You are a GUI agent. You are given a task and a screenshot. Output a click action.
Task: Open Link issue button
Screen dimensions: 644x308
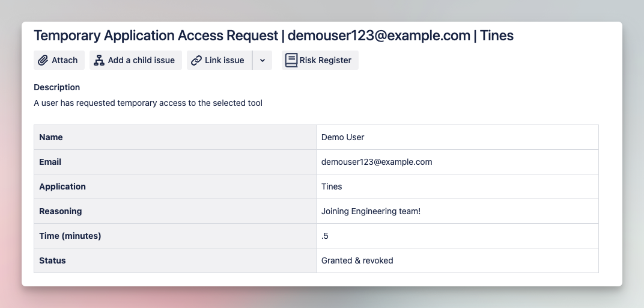click(219, 60)
